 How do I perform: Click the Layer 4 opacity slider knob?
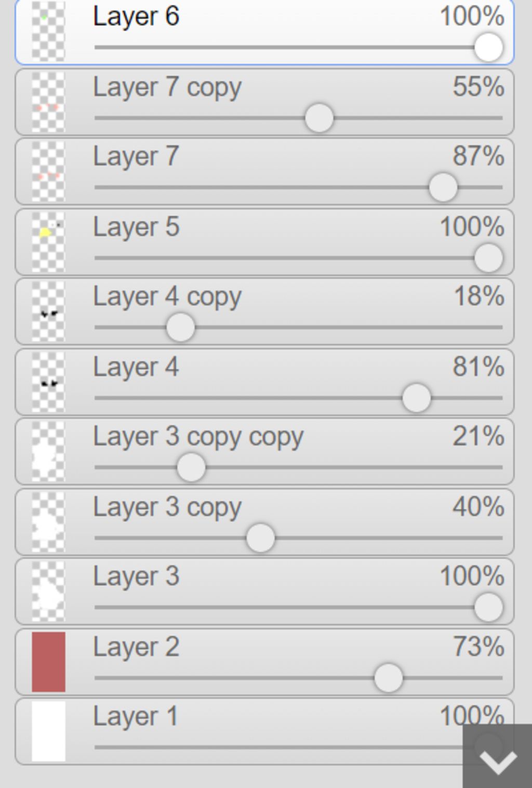(416, 398)
